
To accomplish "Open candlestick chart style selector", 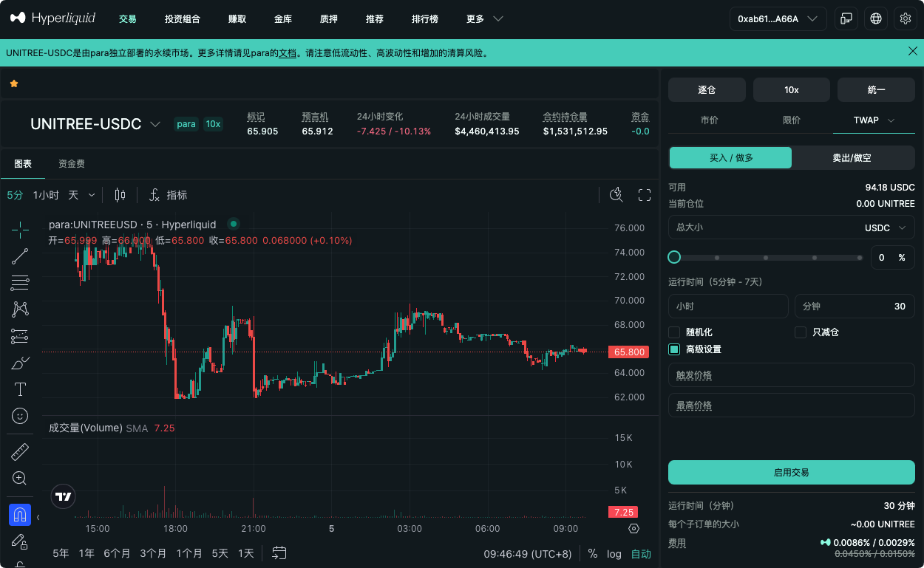I will pos(120,195).
